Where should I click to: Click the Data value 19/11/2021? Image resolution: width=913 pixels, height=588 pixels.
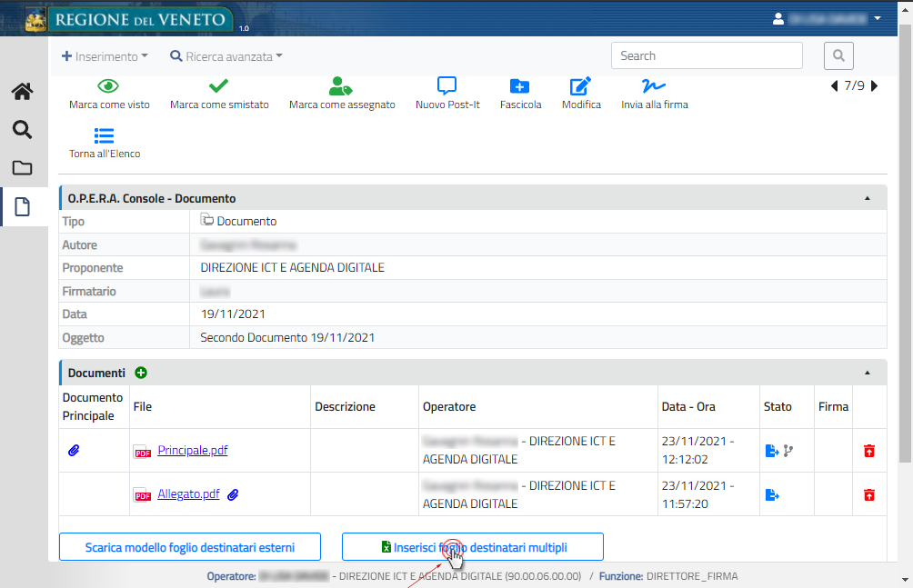(233, 314)
